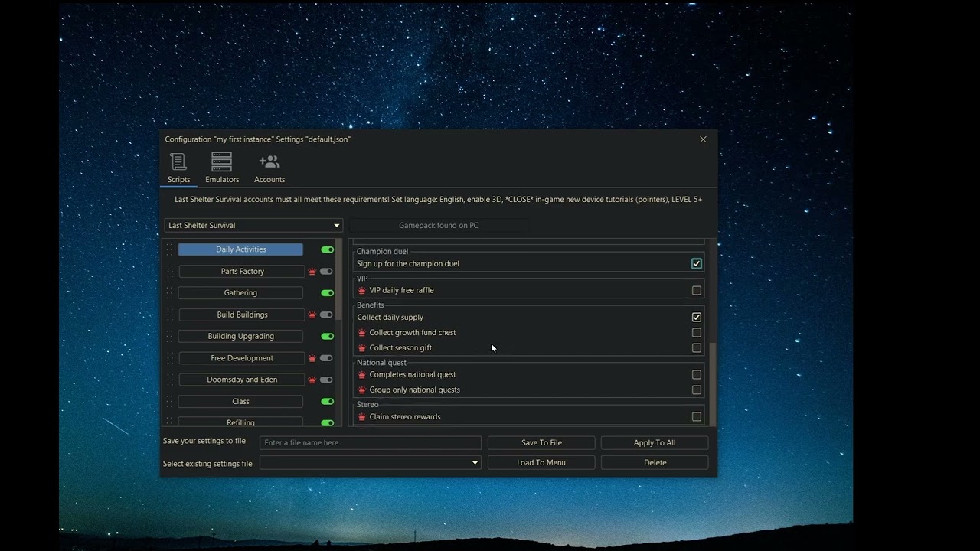Close the Configuration window
Image resolution: width=980 pixels, height=551 pixels.
tap(703, 139)
